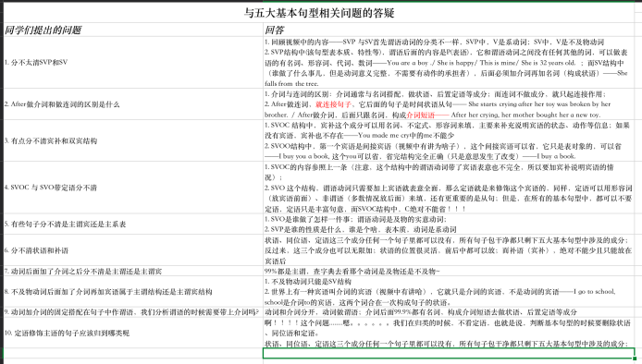Click the answer cell beginning SVOC 结构中，宾补这个成分
The width and height of the screenshot is (642, 364).
click(449, 140)
